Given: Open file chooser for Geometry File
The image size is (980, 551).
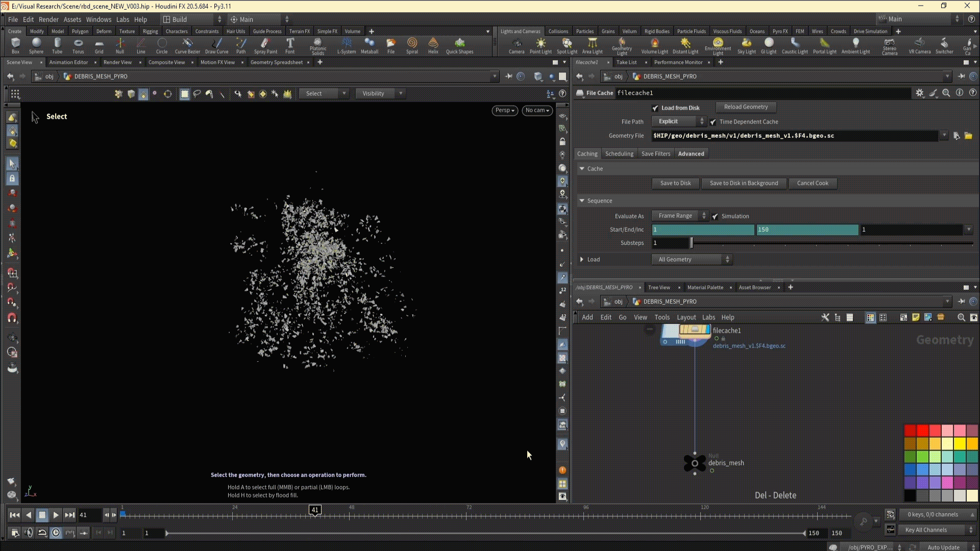Looking at the screenshot, I should 968,136.
